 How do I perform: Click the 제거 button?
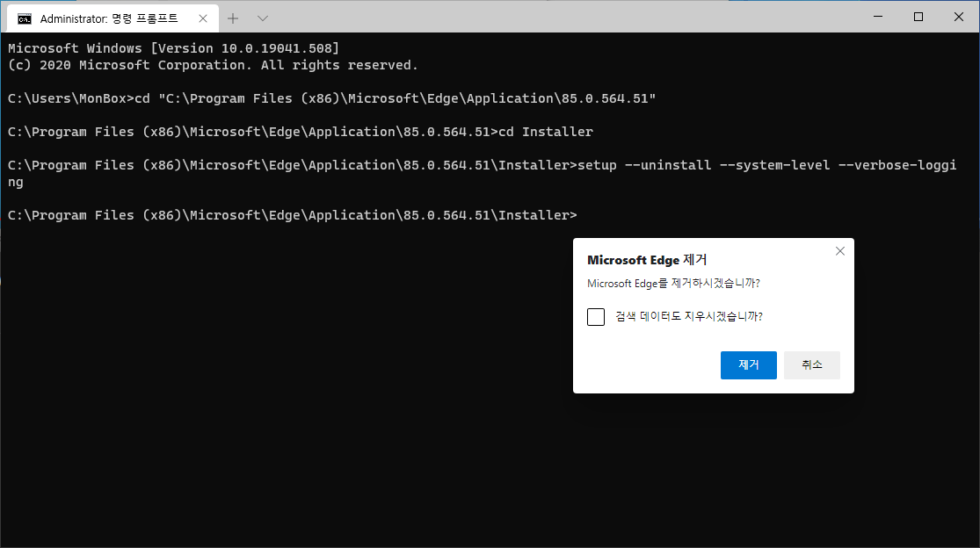point(748,365)
